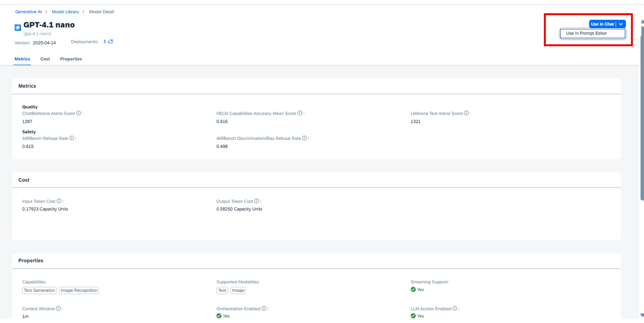Click the Properties section heading in the card
The height and width of the screenshot is (323, 644).
pyautogui.click(x=31, y=261)
